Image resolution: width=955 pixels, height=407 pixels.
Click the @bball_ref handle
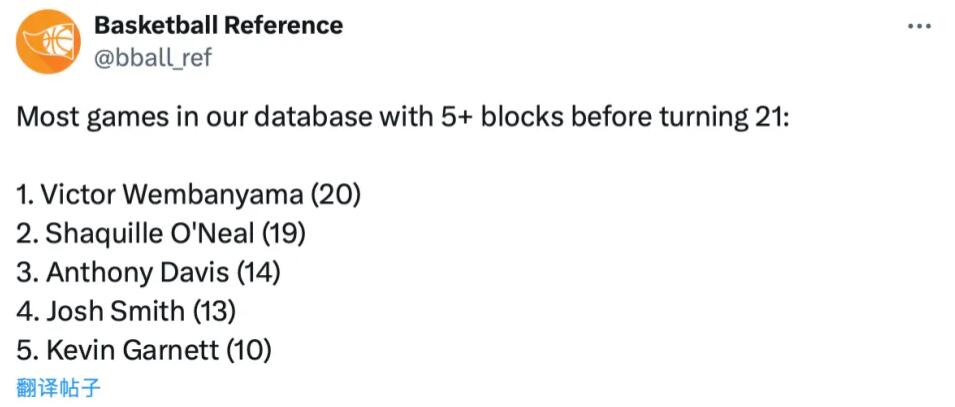(152, 57)
